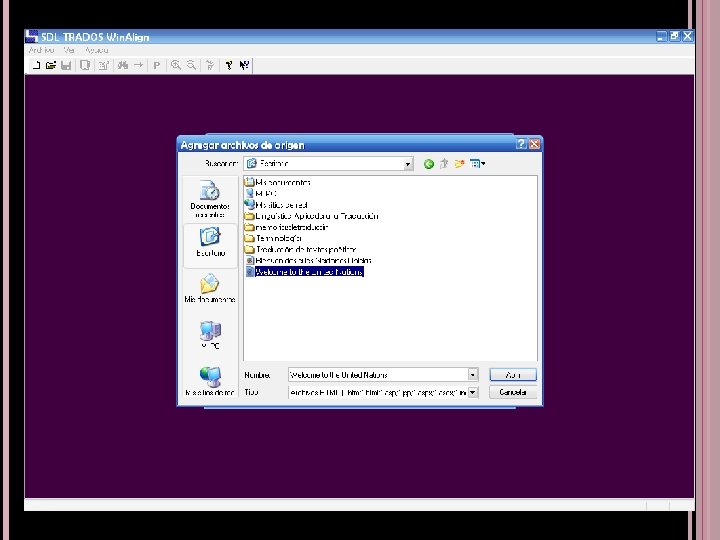The image size is (720, 540).
Task: Click the Up one level folder icon
Action: tap(444, 164)
